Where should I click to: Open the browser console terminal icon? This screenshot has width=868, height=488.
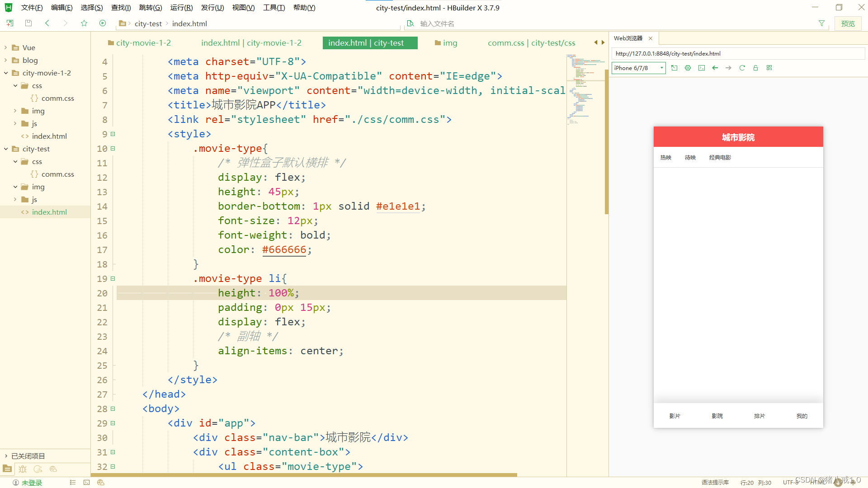[x=701, y=68]
